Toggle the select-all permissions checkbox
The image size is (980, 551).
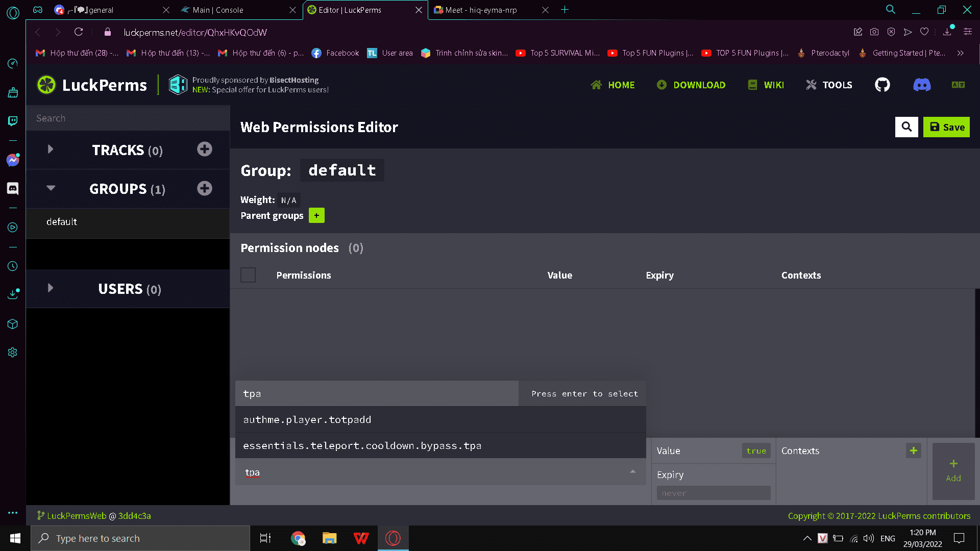(248, 275)
